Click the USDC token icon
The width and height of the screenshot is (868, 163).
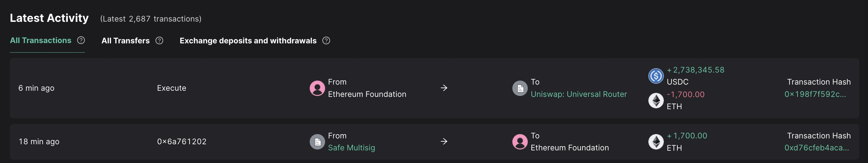pos(656,76)
